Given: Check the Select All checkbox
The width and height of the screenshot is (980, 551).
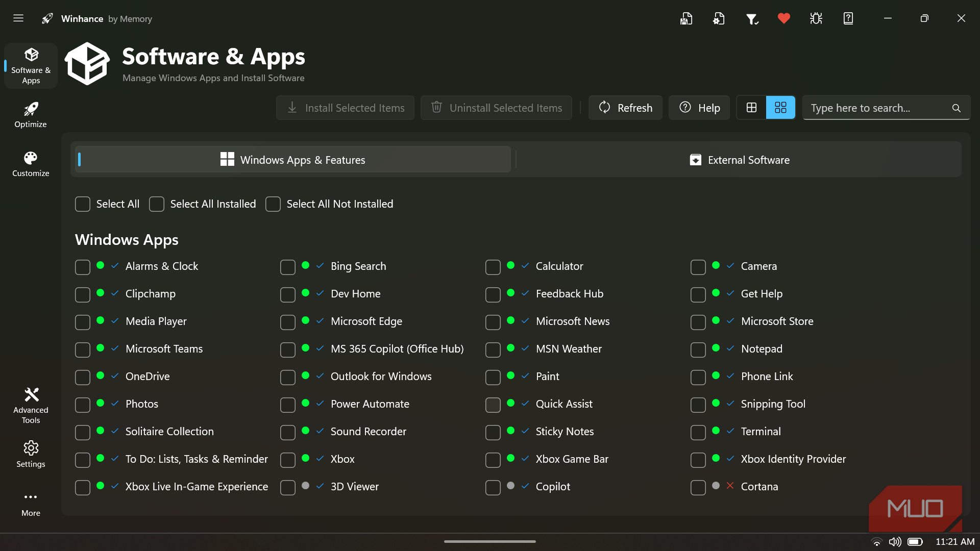Looking at the screenshot, I should 83,204.
